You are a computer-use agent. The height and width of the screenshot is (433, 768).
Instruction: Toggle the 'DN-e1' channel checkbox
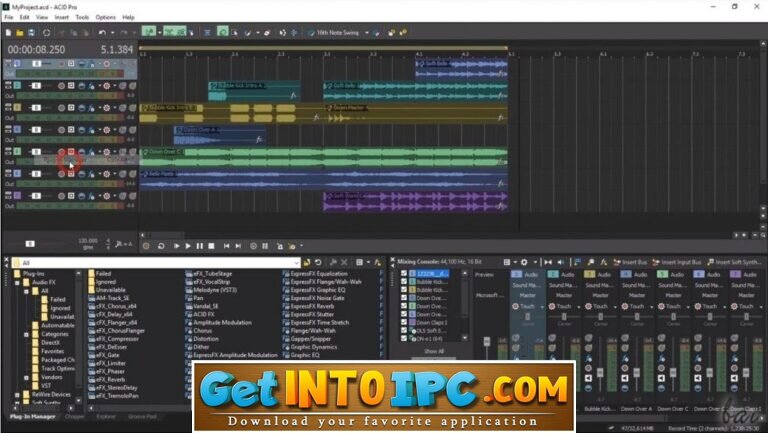point(404,338)
